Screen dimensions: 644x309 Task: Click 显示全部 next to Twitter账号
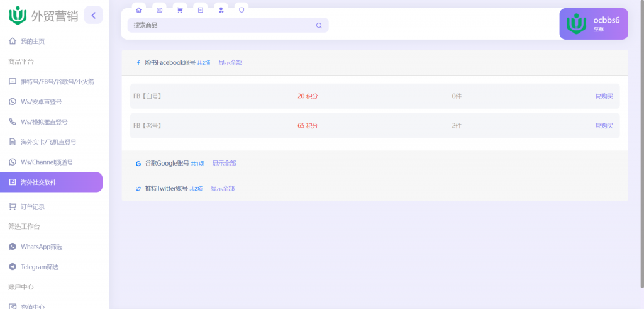pos(223,189)
